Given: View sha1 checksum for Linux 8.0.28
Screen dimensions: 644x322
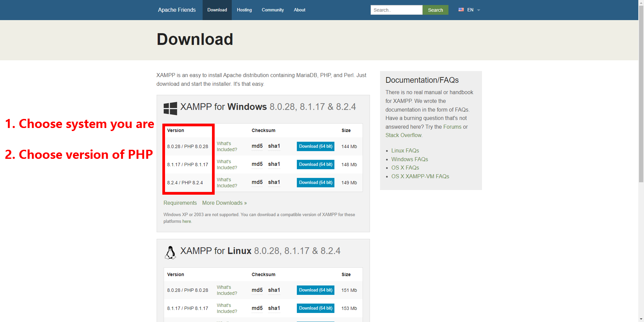Looking at the screenshot, I should pyautogui.click(x=274, y=290).
